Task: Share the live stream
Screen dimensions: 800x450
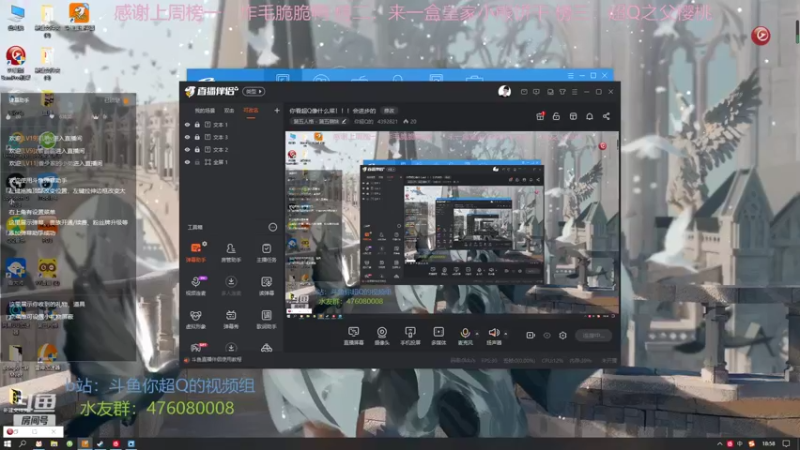Action: click(x=606, y=116)
